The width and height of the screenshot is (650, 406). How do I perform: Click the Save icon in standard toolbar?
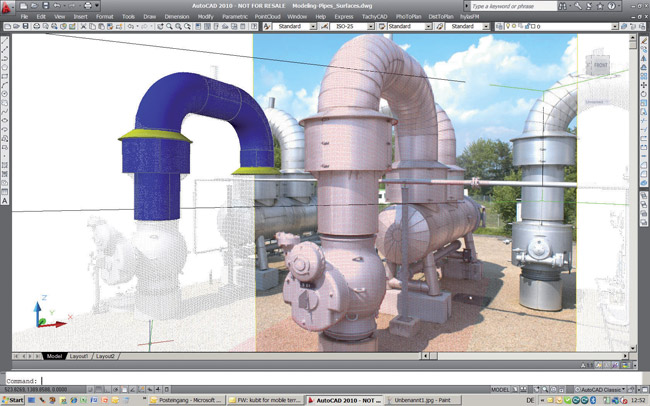(x=27, y=27)
